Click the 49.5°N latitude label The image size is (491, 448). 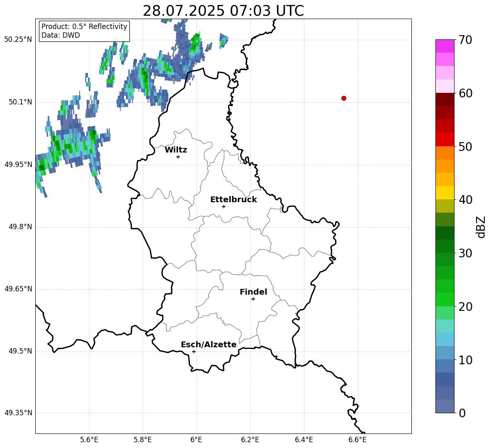pos(20,351)
